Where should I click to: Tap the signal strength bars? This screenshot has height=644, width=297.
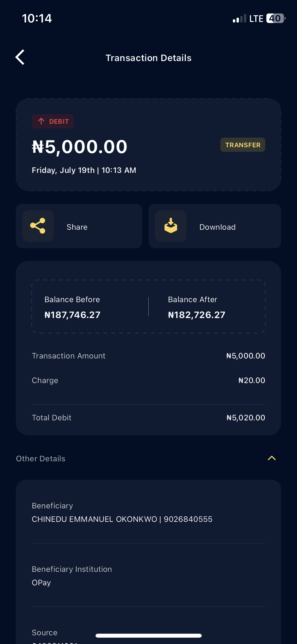[239, 19]
